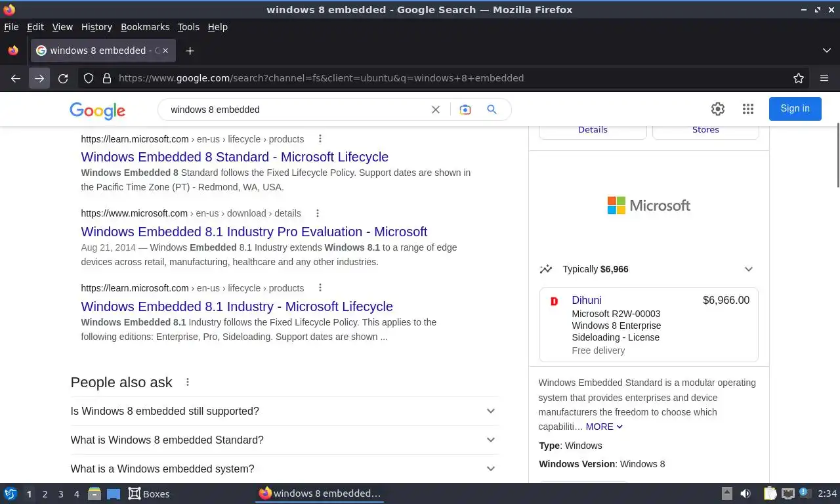Open the Edit menu
Viewport: 840px width, 504px height.
(35, 27)
